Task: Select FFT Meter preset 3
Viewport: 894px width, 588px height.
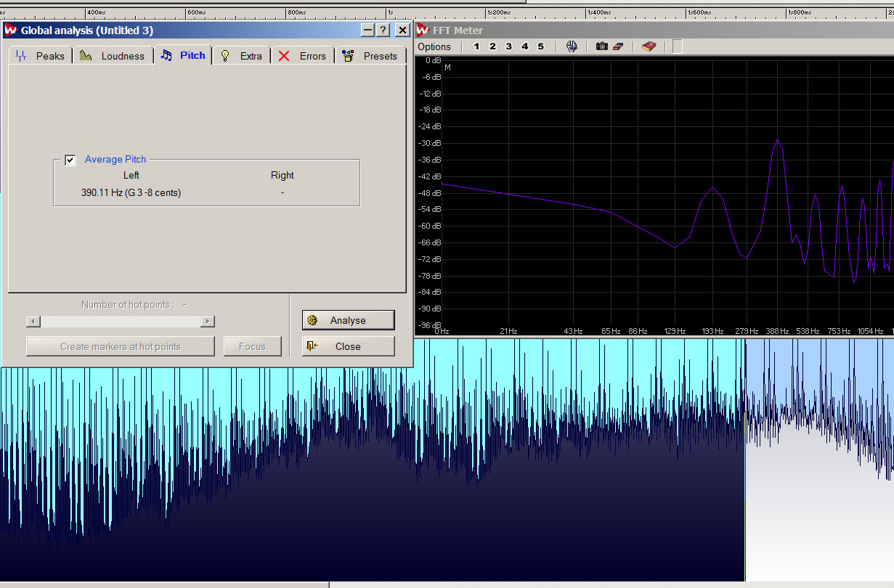Action: pos(508,46)
